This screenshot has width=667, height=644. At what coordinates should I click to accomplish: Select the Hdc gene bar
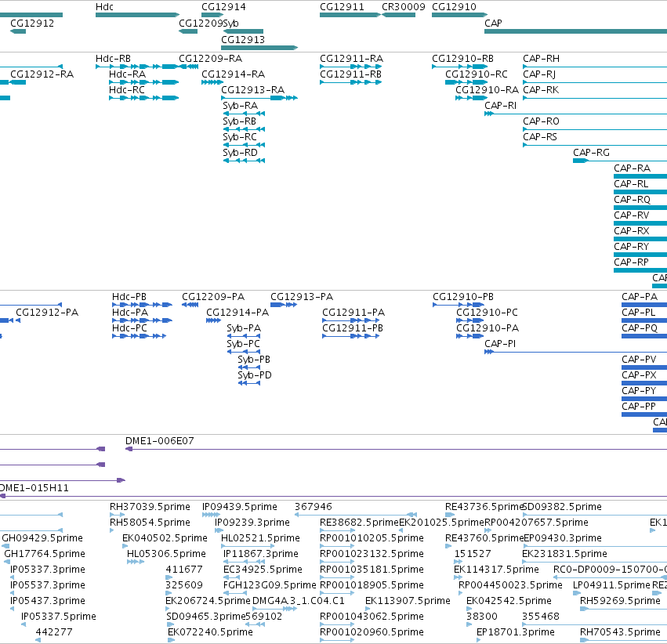(x=137, y=15)
